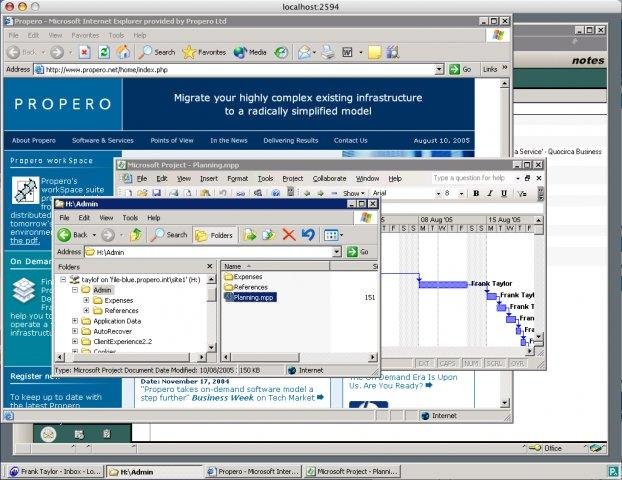Click Internet Explorer address URL field
This screenshot has height=480, width=622.
click(238, 69)
